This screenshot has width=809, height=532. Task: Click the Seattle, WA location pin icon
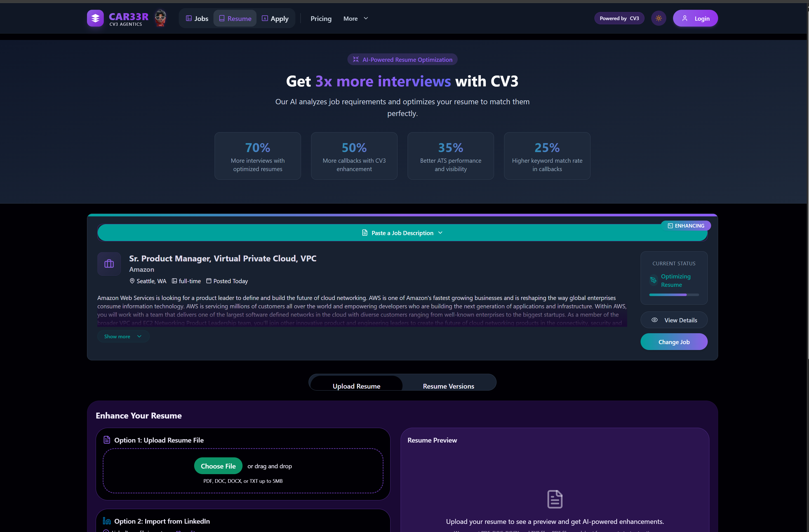[132, 281]
